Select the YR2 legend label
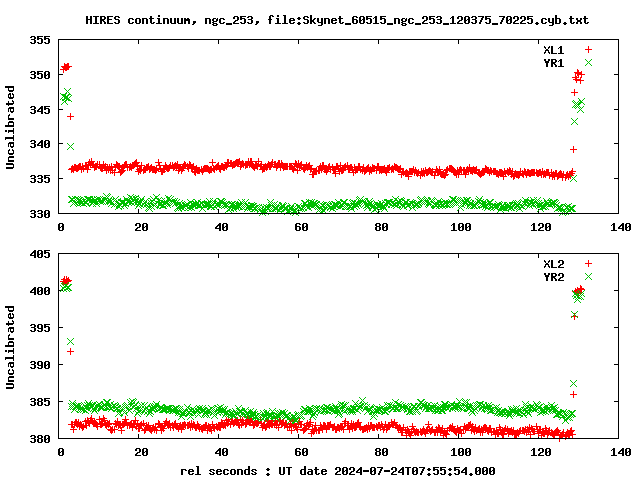 point(553,277)
